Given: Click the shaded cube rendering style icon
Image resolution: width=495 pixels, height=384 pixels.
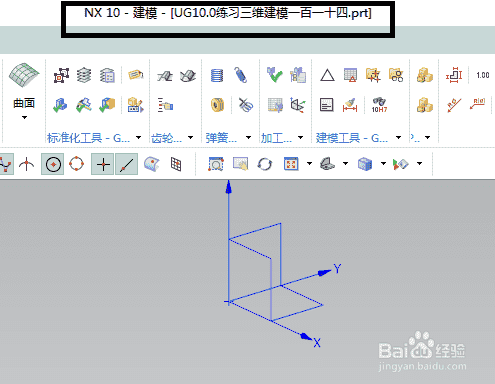Looking at the screenshot, I should click(x=365, y=164).
